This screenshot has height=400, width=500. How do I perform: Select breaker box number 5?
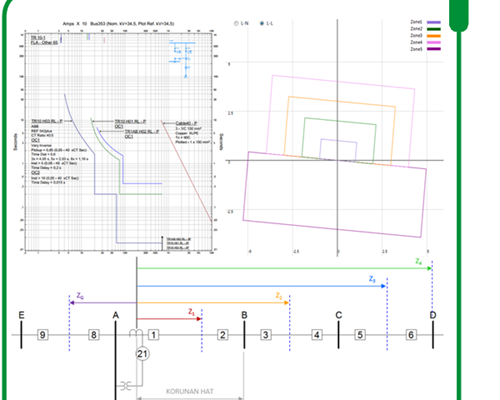pos(360,335)
